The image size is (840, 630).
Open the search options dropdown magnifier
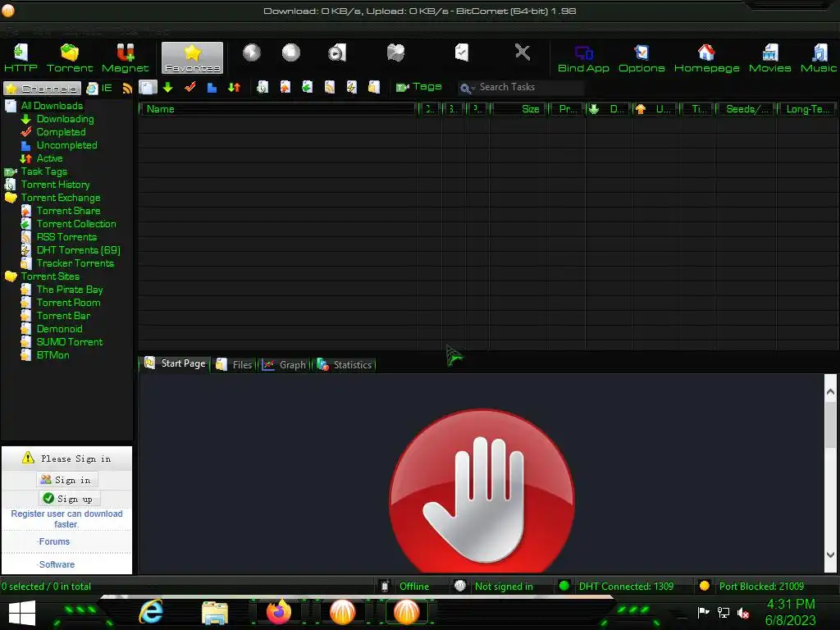coord(467,88)
